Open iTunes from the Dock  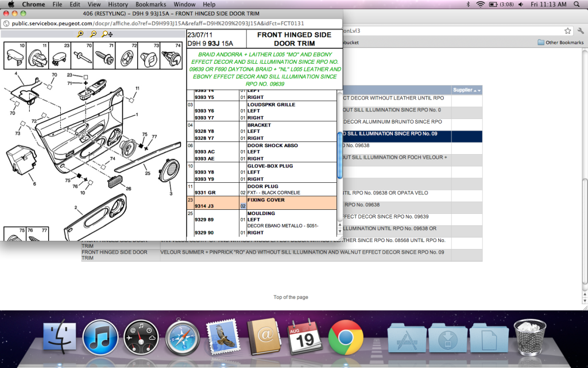pyautogui.click(x=100, y=337)
